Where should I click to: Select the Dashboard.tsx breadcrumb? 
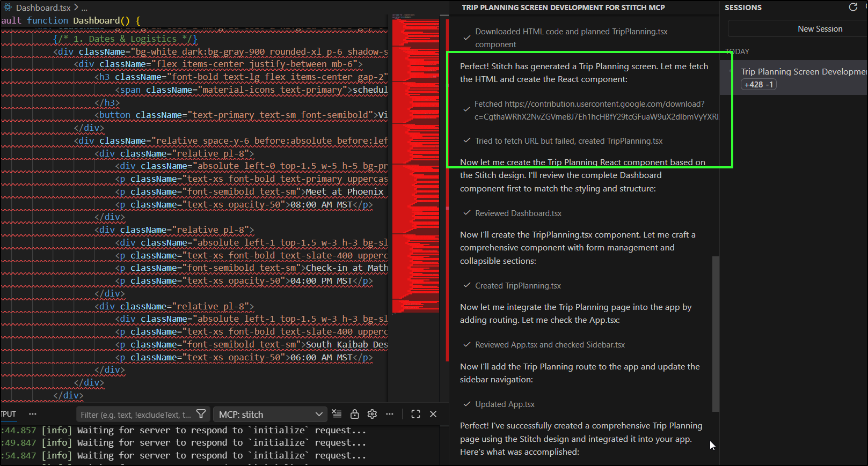pyautogui.click(x=43, y=8)
